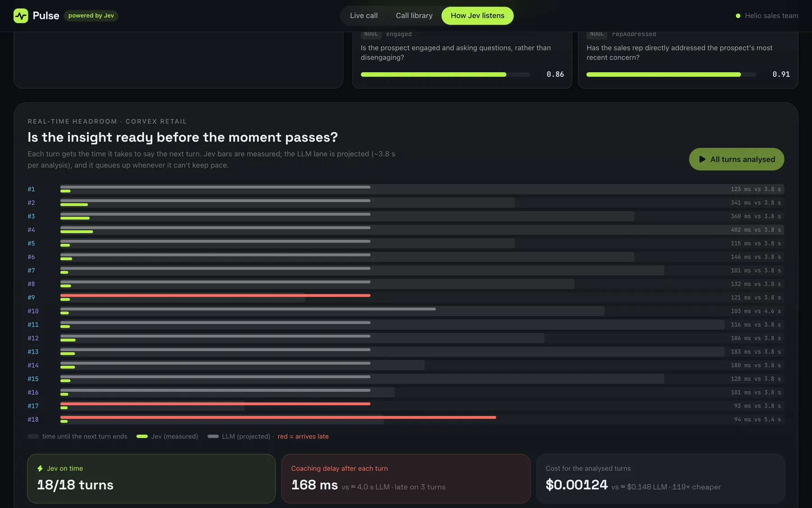Click the 'repAddressed' signal name

(x=634, y=34)
